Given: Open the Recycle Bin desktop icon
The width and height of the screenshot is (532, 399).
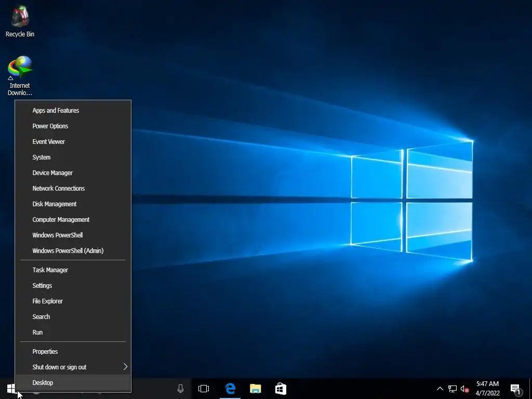Looking at the screenshot, I should click(x=20, y=22).
